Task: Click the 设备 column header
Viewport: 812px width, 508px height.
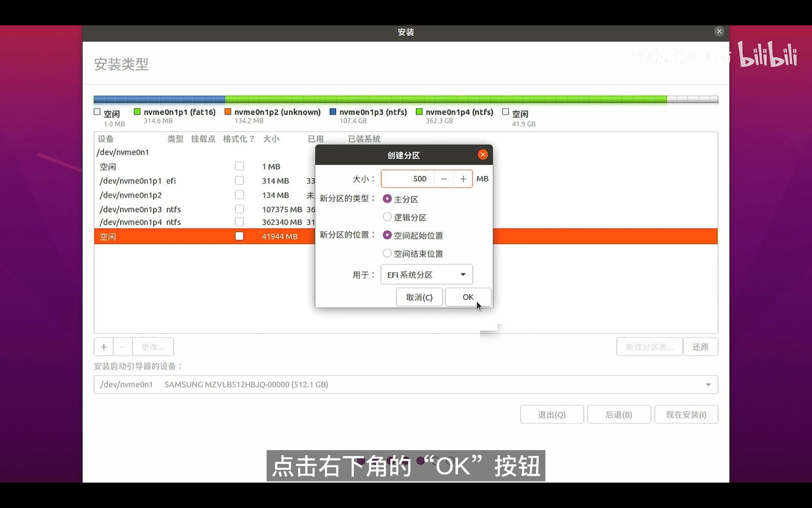Action: click(x=106, y=139)
